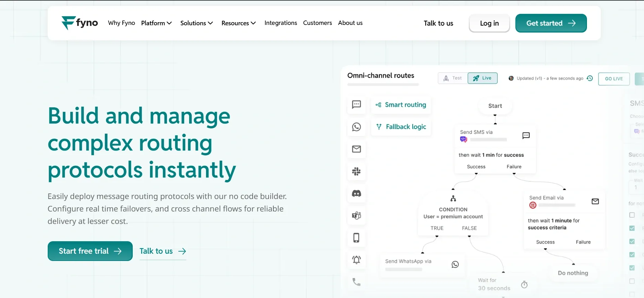The image size is (644, 298).
Task: Select the Microsoft Teams channel icon
Action: [356, 216]
